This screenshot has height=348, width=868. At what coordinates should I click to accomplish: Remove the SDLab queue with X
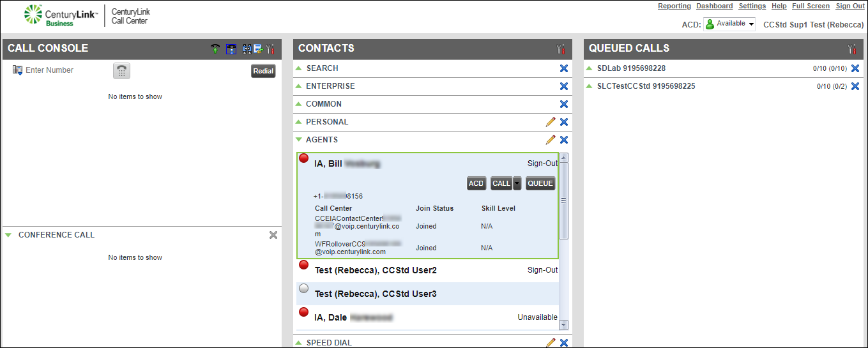[855, 68]
